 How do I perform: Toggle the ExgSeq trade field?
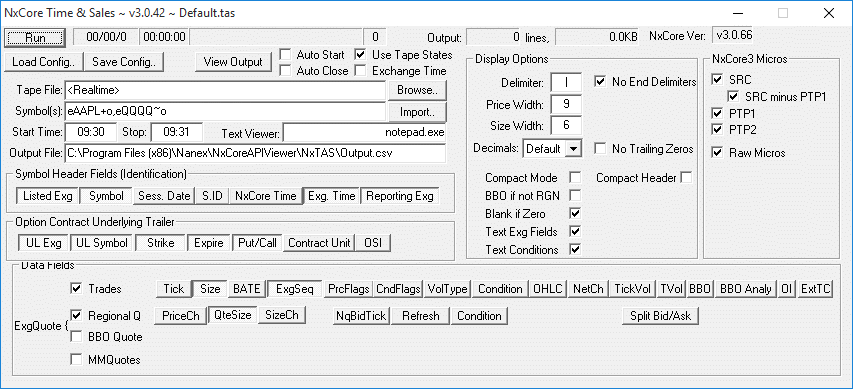coord(295,289)
